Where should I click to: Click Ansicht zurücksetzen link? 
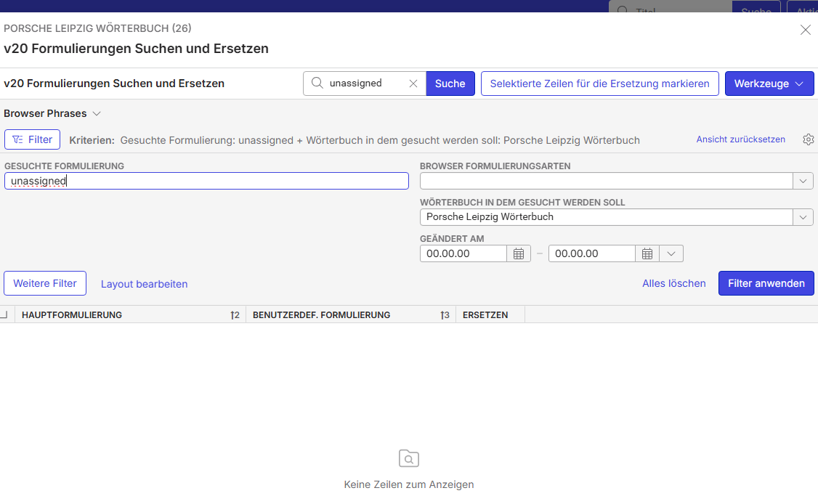[741, 139]
